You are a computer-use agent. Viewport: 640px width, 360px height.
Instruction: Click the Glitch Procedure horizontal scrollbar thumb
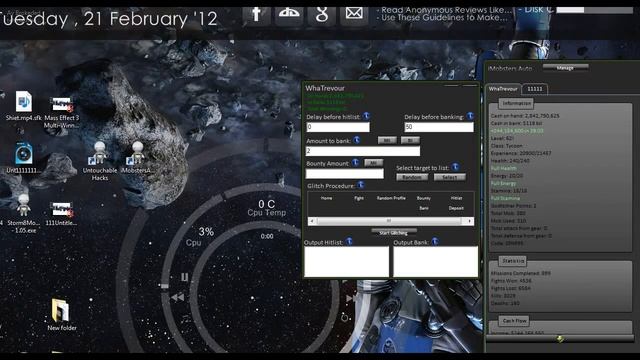click(x=389, y=221)
